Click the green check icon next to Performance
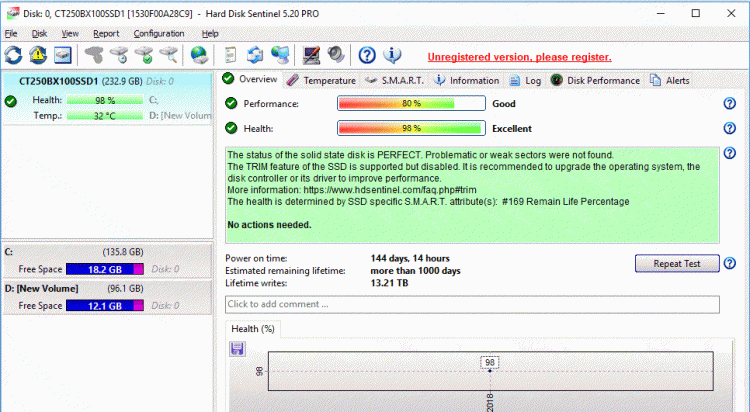Screen dimensions: 750x412 pos(231,103)
